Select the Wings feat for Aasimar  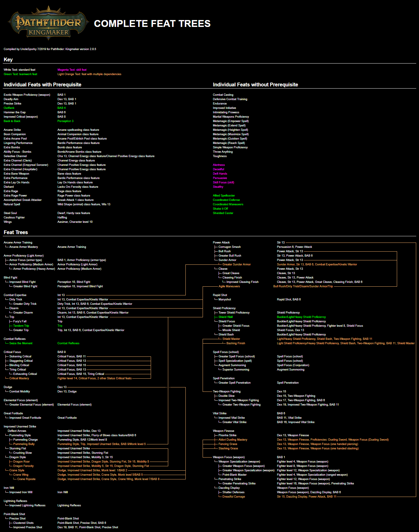pos(8,222)
